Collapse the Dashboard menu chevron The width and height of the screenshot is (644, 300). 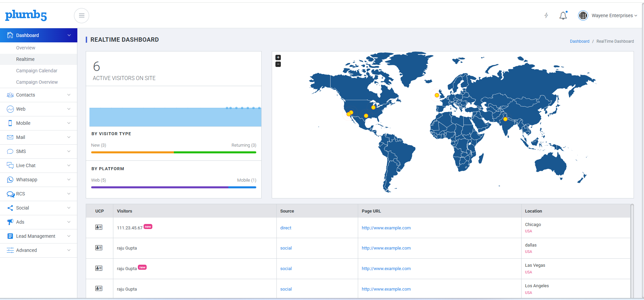[69, 35]
